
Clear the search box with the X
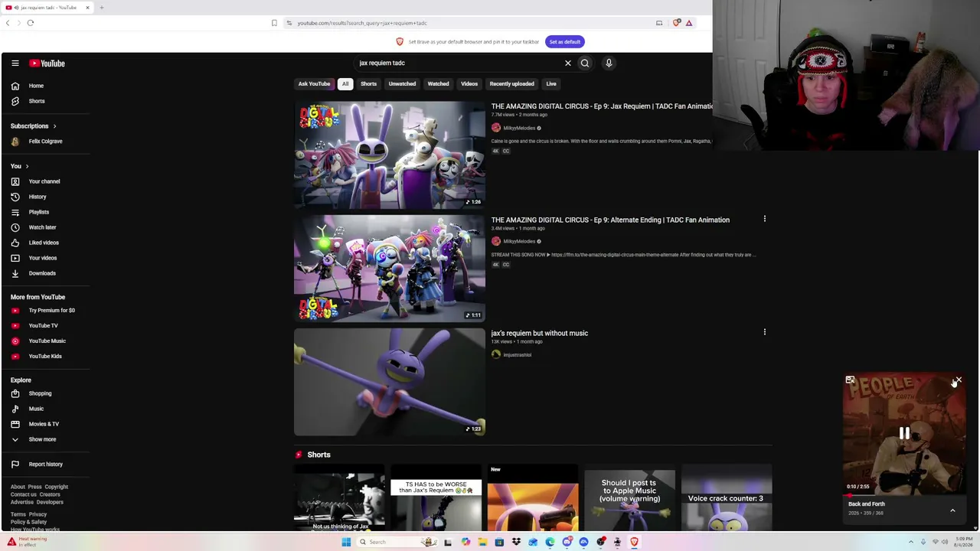coord(568,63)
